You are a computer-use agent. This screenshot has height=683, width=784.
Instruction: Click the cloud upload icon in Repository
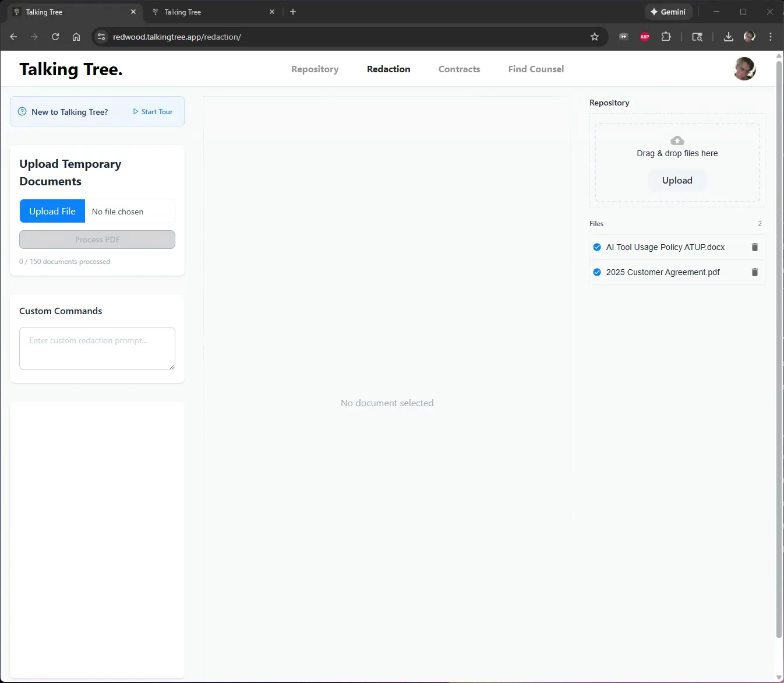point(677,140)
